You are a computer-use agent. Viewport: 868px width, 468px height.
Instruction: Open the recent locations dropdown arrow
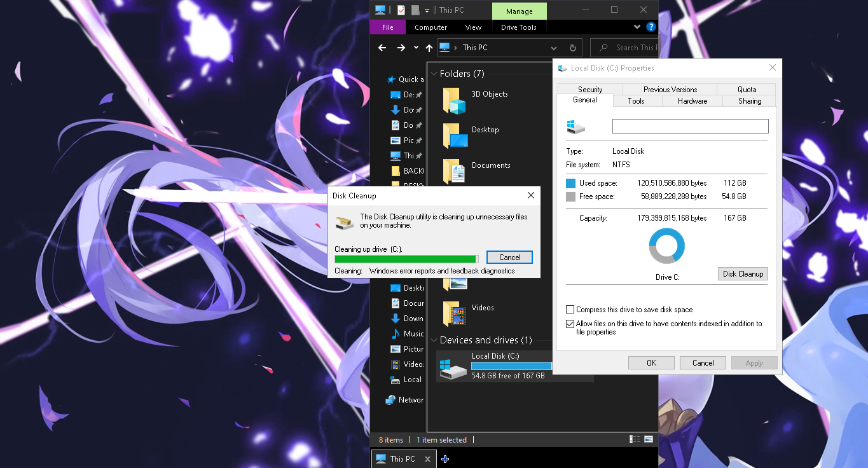click(416, 48)
